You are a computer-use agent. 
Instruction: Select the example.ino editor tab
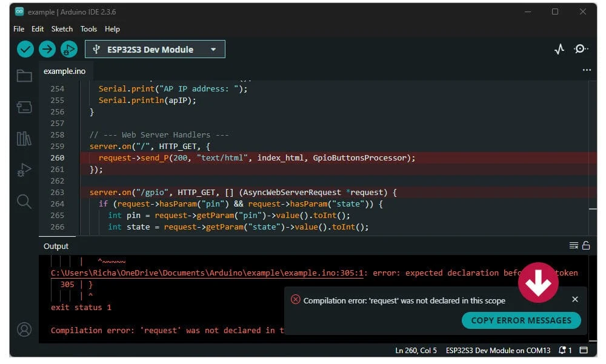pos(65,71)
